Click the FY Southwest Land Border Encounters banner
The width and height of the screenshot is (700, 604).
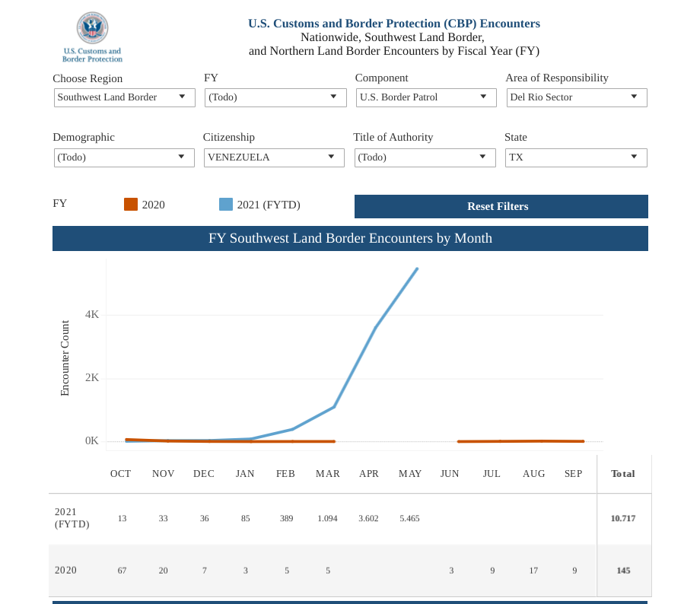point(350,238)
